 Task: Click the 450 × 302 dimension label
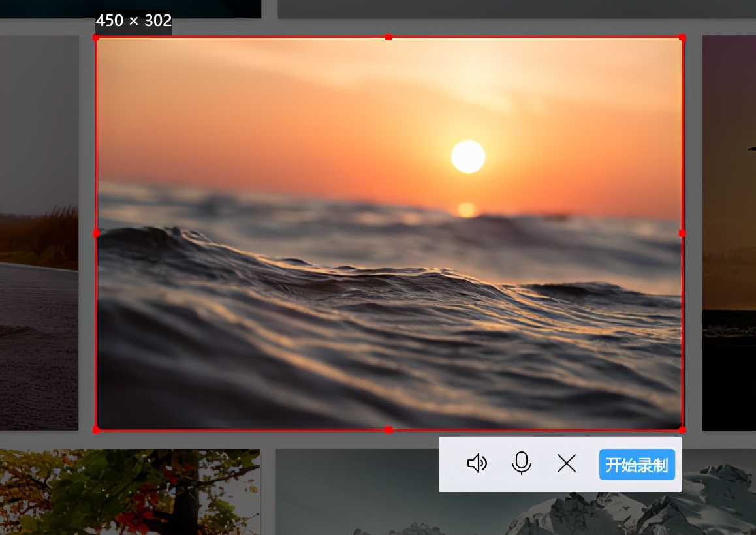133,21
